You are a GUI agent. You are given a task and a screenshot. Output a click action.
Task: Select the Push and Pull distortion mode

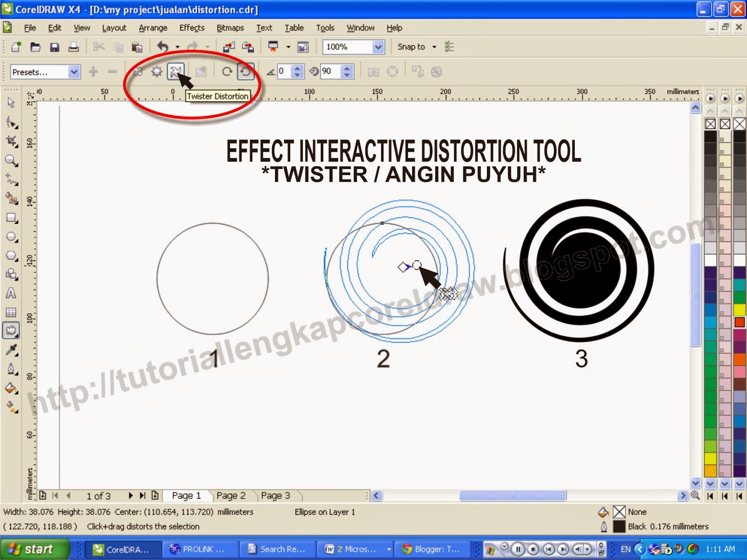tap(138, 71)
